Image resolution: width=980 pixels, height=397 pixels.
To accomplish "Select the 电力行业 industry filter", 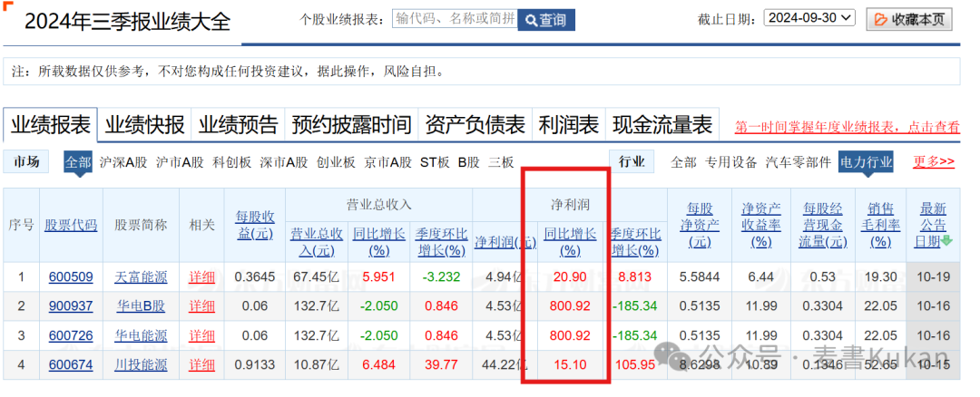I will [866, 162].
